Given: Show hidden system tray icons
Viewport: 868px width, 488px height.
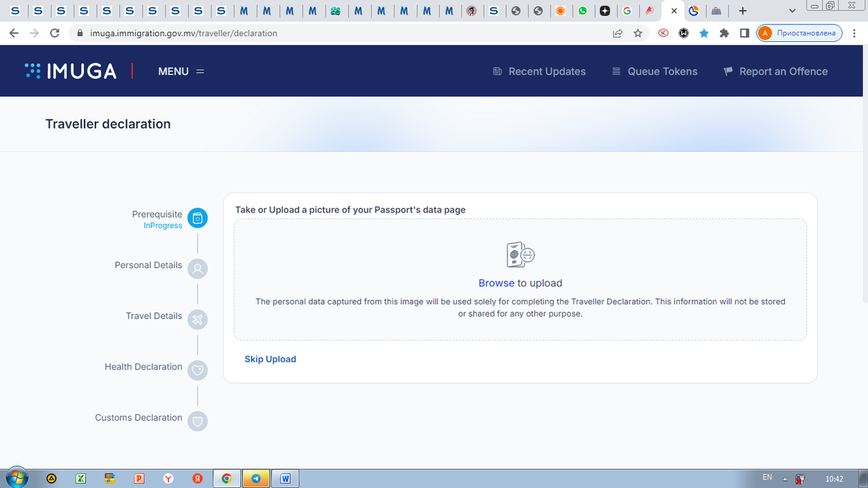Looking at the screenshot, I should 785,479.
